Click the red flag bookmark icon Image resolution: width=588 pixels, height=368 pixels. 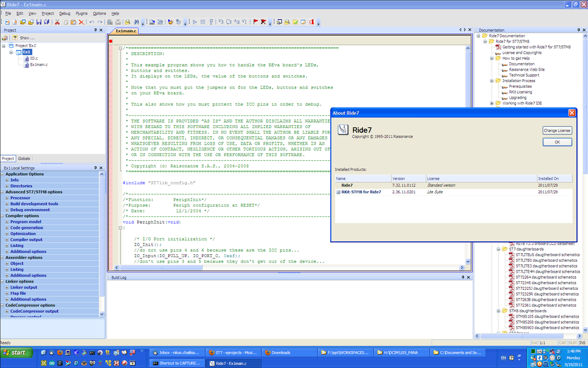click(256, 22)
